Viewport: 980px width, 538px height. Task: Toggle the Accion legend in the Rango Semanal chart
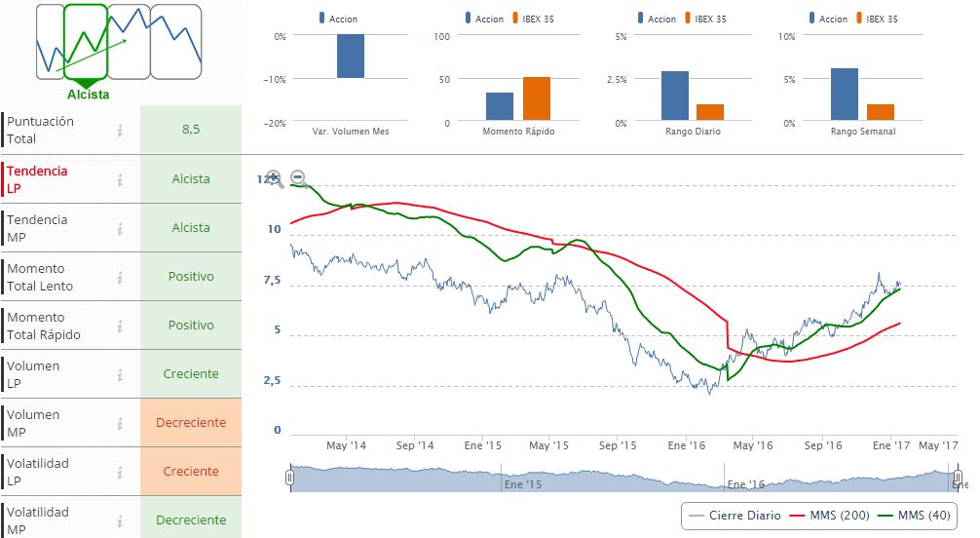[x=828, y=19]
